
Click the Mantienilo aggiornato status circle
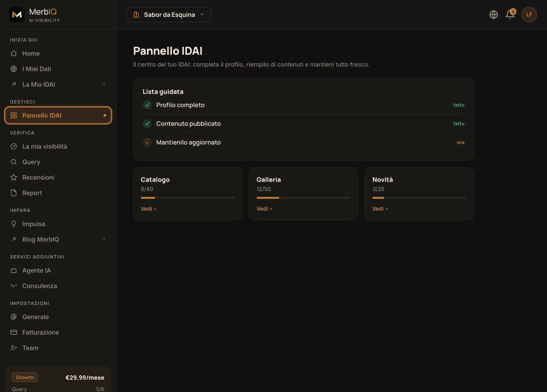tap(147, 142)
